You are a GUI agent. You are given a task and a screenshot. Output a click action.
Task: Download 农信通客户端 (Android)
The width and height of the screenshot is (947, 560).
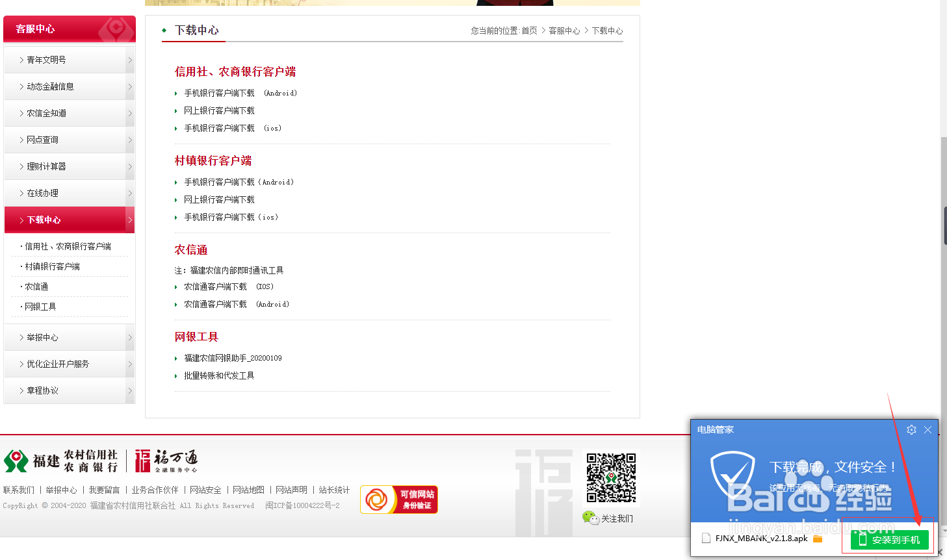(237, 304)
